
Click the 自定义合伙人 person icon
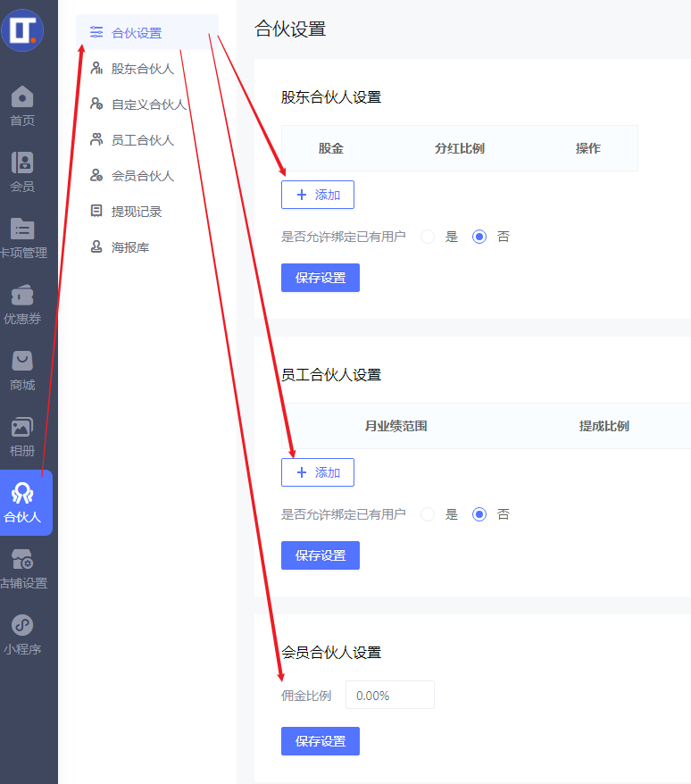(96, 104)
